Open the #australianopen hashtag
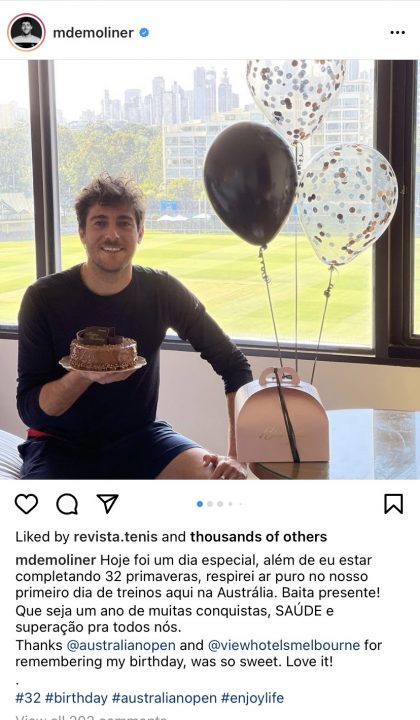 (164, 698)
